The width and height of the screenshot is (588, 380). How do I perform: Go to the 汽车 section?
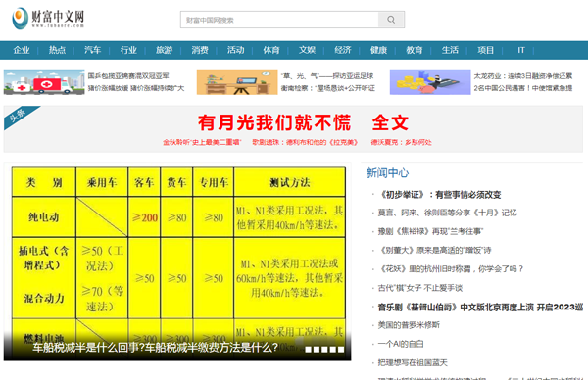93,50
